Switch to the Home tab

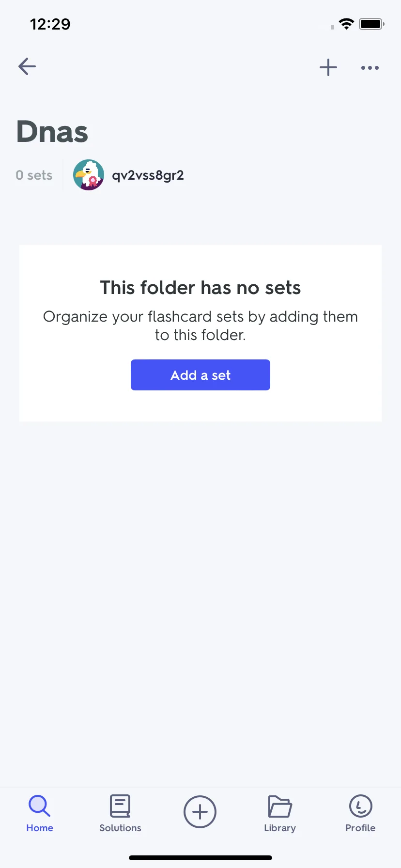pos(40,814)
